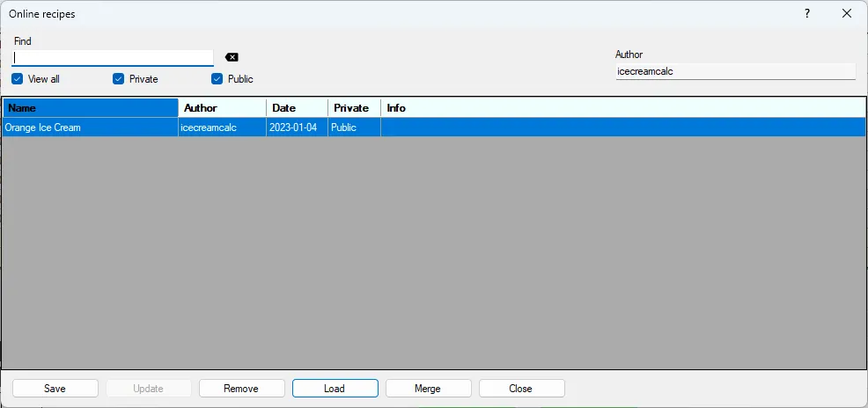Focus the Find search input field
This screenshot has width=868, height=408.
click(113, 57)
